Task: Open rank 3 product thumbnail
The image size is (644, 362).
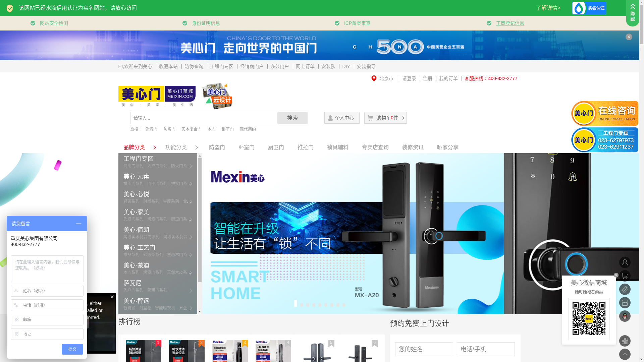Action: click(x=230, y=351)
